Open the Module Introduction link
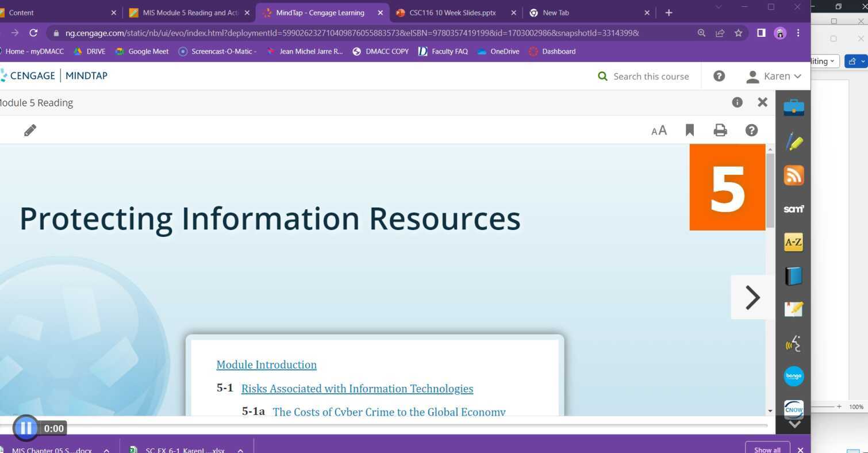The width and height of the screenshot is (868, 453). click(x=266, y=364)
